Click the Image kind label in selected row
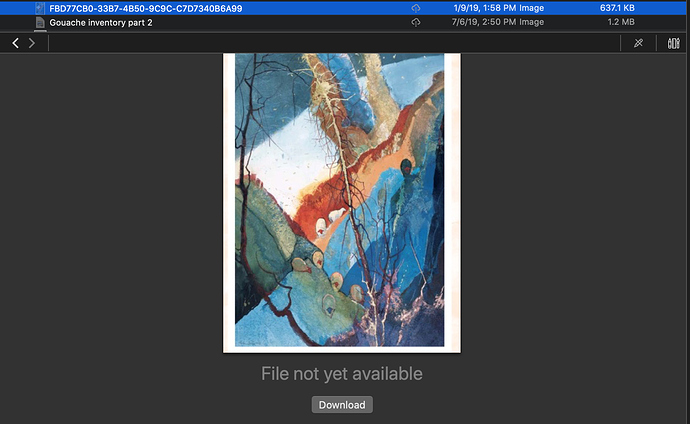This screenshot has width=690, height=424. pos(533,8)
